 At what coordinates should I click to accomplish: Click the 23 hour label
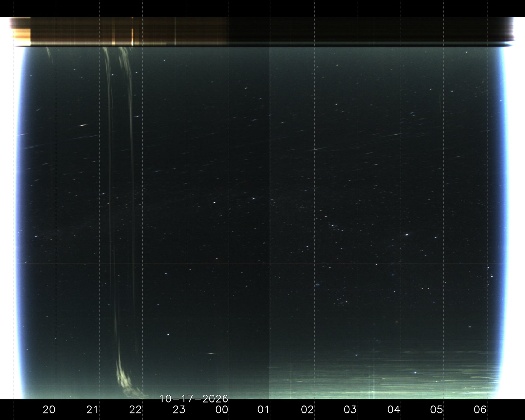179,409
